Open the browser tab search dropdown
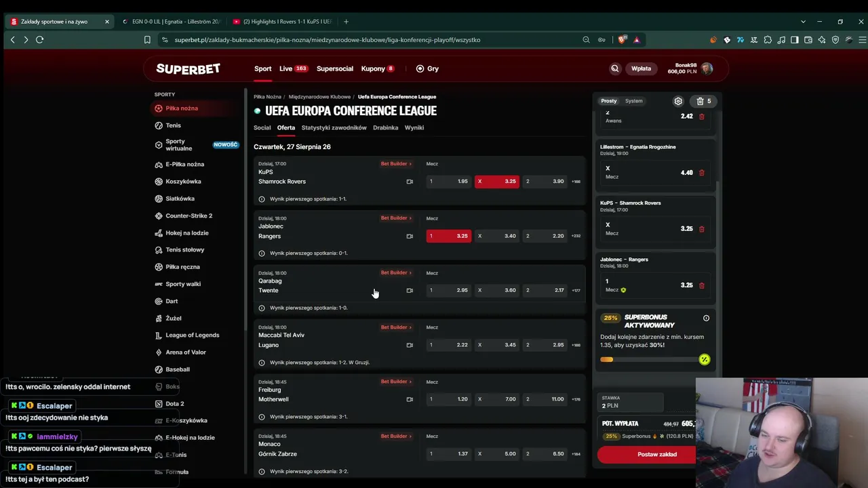 coord(803,22)
